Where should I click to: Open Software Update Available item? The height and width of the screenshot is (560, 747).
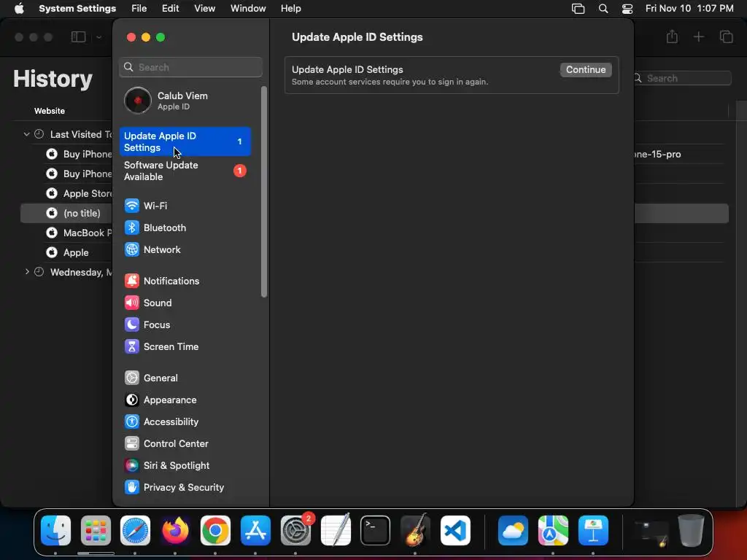click(x=185, y=171)
